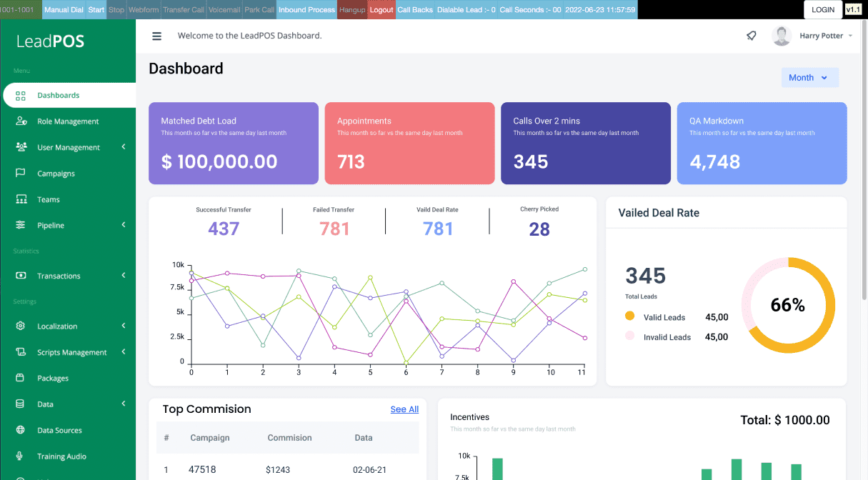Click the Vaild Deal Rate value 781
The width and height of the screenshot is (868, 480).
[x=438, y=229]
